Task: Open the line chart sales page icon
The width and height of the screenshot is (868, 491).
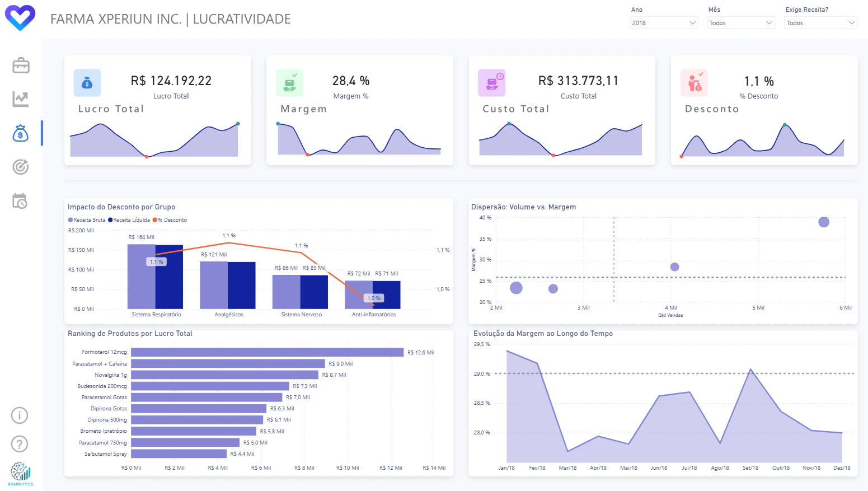Action: tap(21, 99)
